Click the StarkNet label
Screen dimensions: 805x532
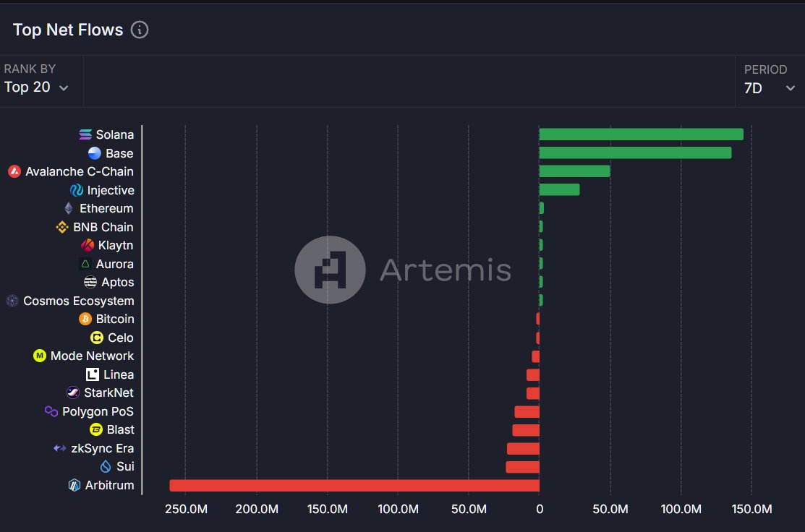click(108, 392)
